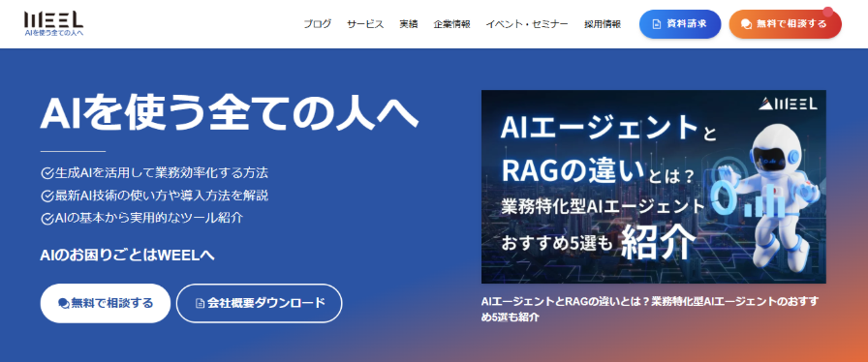Select 実績 in the navigation bar

(x=409, y=24)
